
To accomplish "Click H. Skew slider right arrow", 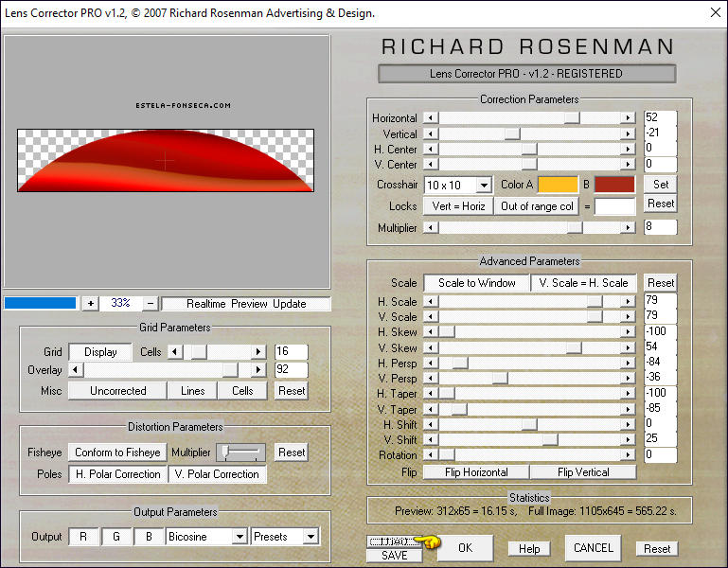I will (628, 331).
